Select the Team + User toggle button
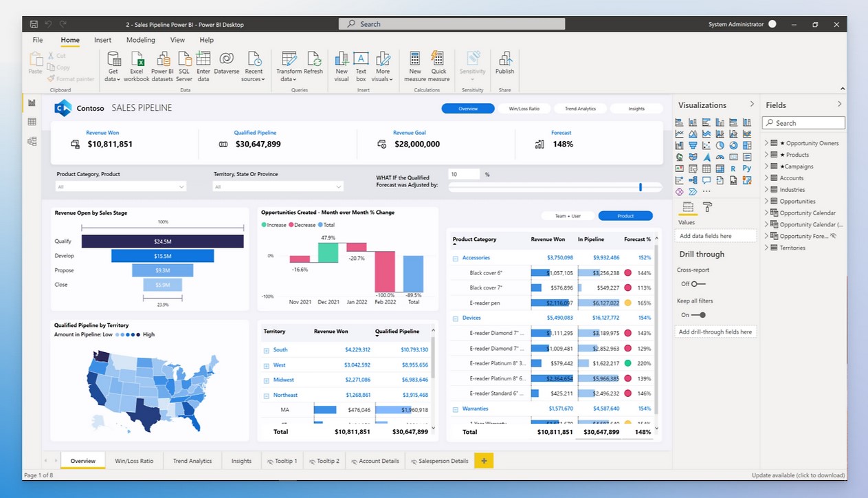This screenshot has height=498, width=868. tap(567, 216)
